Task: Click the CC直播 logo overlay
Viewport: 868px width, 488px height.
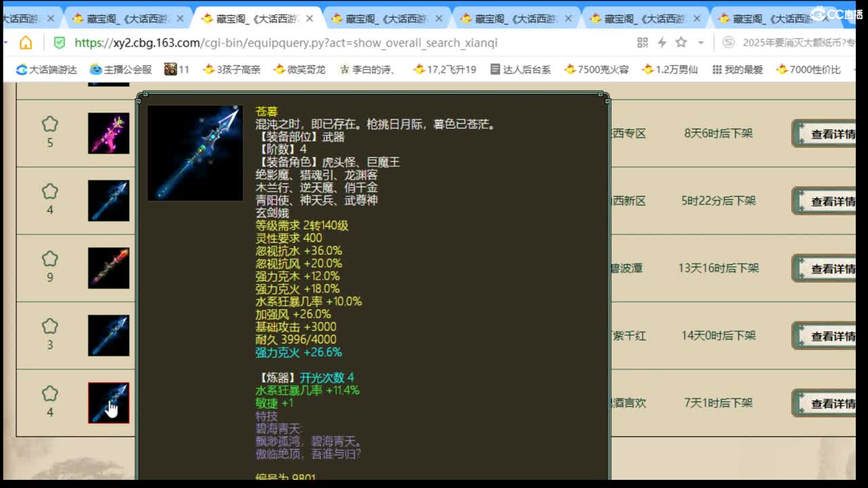Action: click(x=835, y=14)
